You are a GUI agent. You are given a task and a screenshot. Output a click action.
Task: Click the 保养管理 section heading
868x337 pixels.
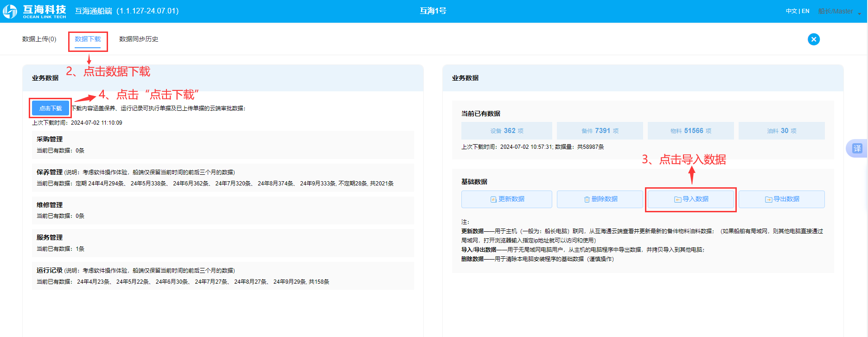pos(50,172)
